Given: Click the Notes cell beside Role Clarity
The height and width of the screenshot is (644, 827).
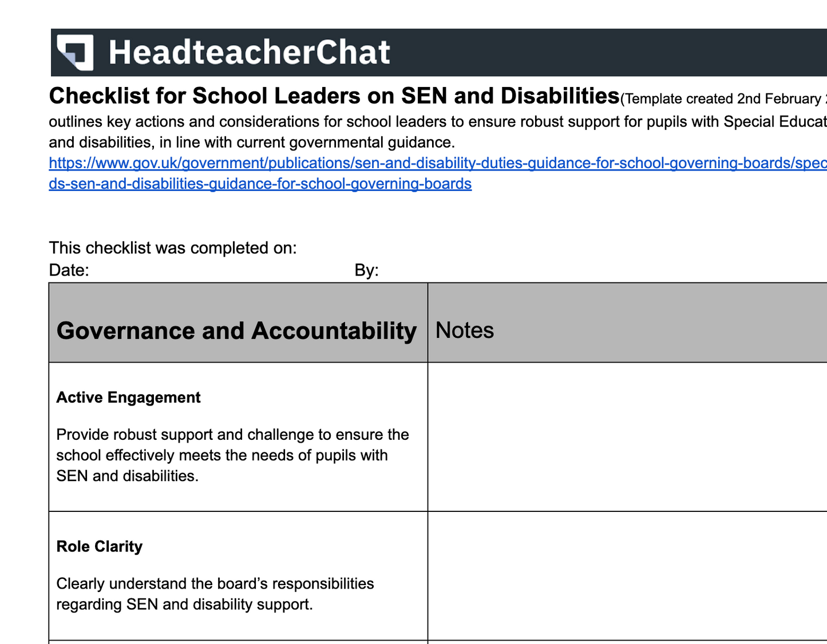Looking at the screenshot, I should tap(627, 576).
